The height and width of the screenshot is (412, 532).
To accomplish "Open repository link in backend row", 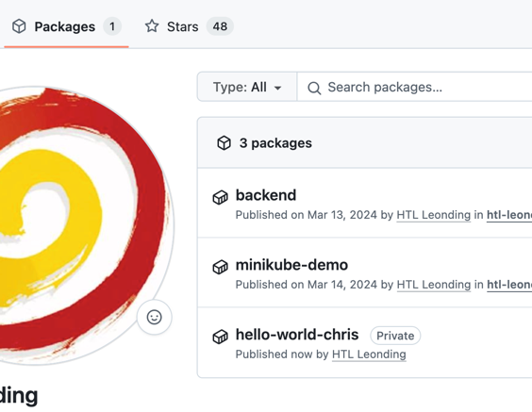I will 509,215.
